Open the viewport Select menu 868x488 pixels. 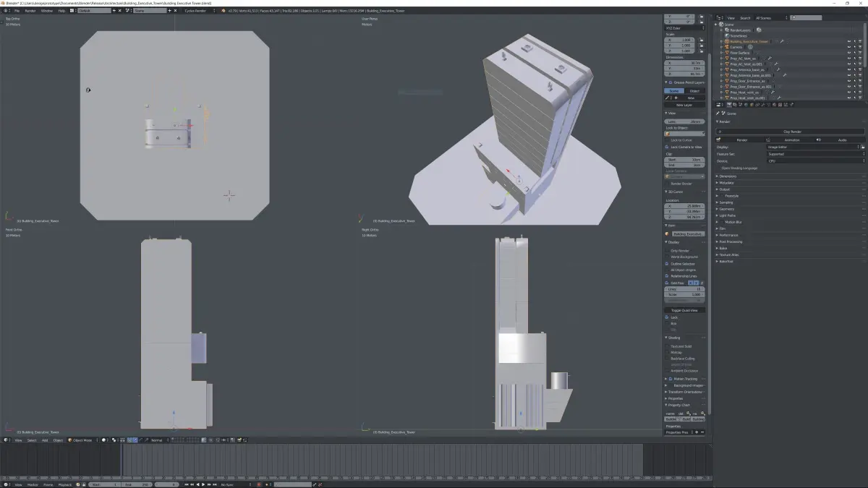32,440
